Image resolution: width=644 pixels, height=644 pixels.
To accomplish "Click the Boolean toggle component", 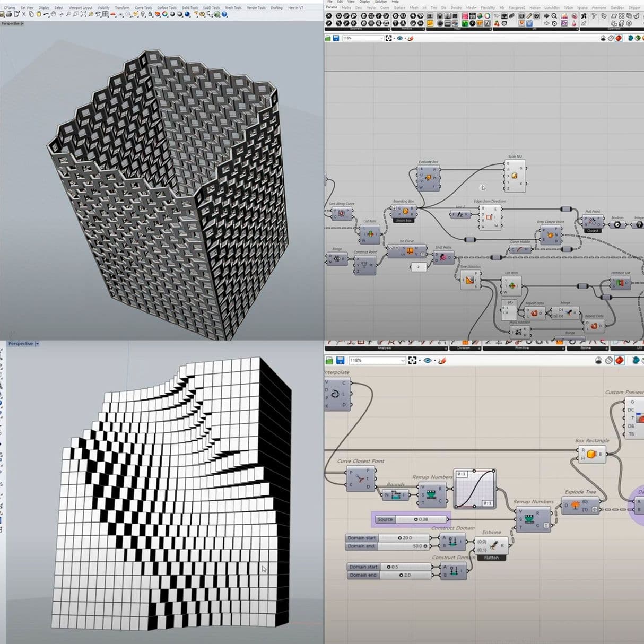I will (616, 224).
